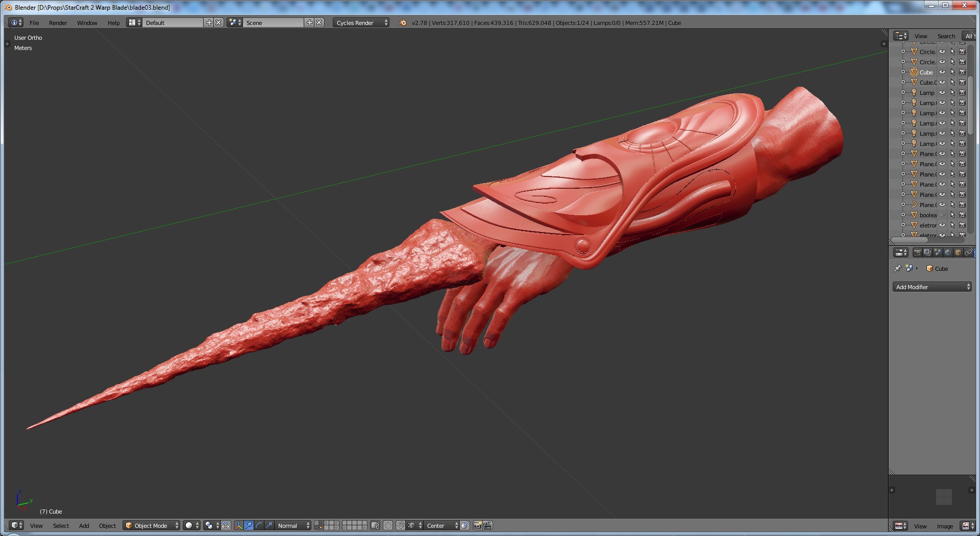Viewport: 980px width, 536px height.
Task: Open tool shelf via viewport plus icon
Action: click(x=7, y=44)
